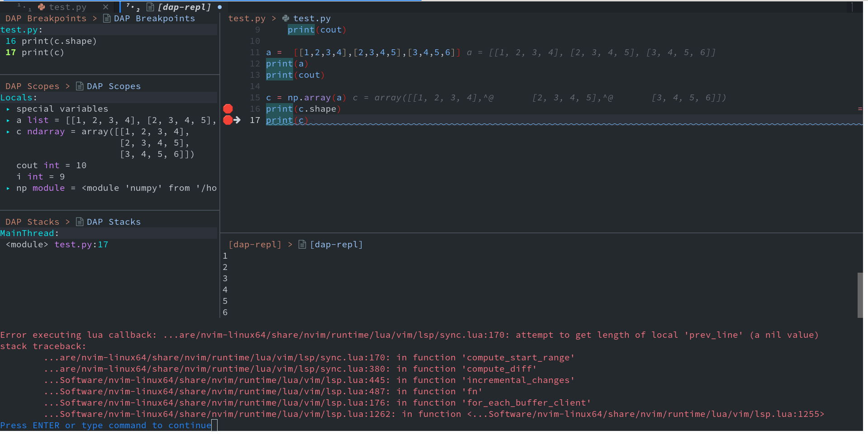Click the print(a) statement on line 12
Viewport: 868px width, 435px height.
click(x=287, y=63)
